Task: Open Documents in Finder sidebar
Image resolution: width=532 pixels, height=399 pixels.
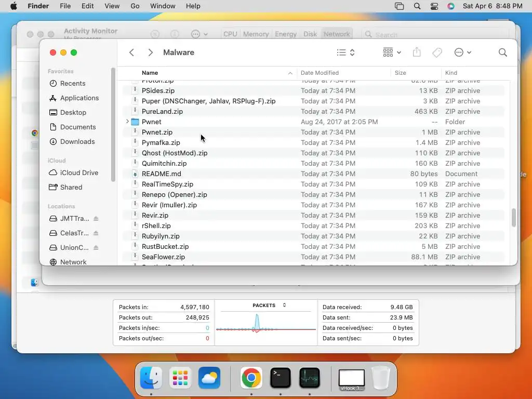Action: [73, 127]
